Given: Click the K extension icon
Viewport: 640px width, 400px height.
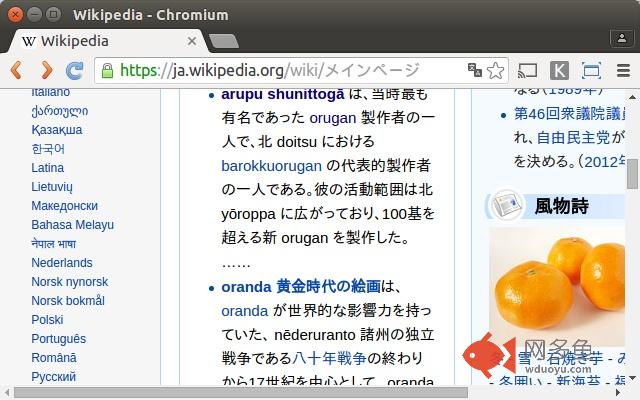Looking at the screenshot, I should tap(559, 71).
